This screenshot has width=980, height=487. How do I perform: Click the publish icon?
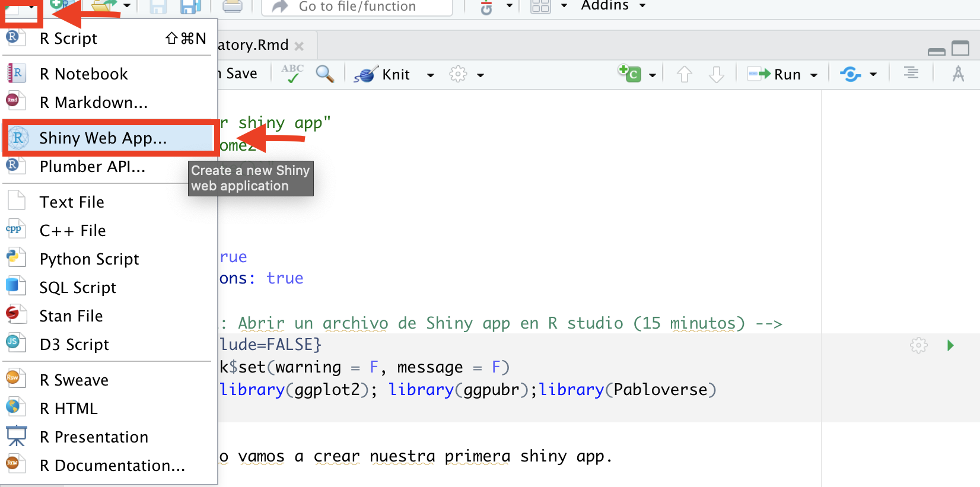click(850, 74)
